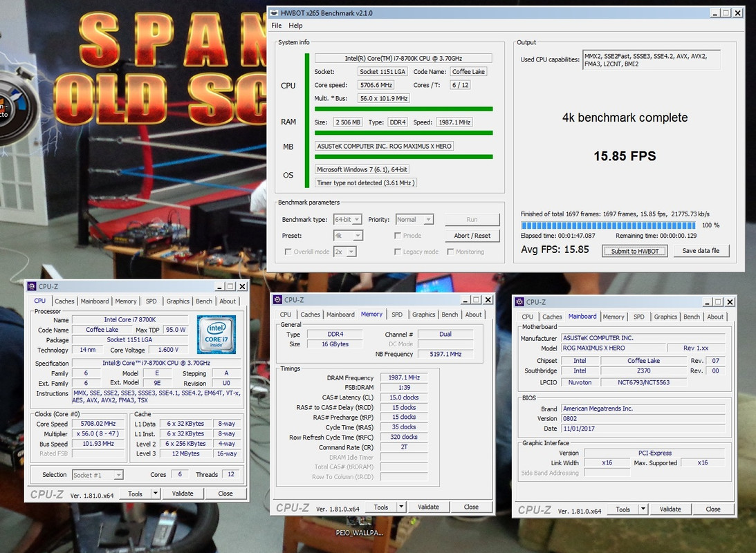
Task: Open the Priority Normal dropdown
Action: pos(414,220)
